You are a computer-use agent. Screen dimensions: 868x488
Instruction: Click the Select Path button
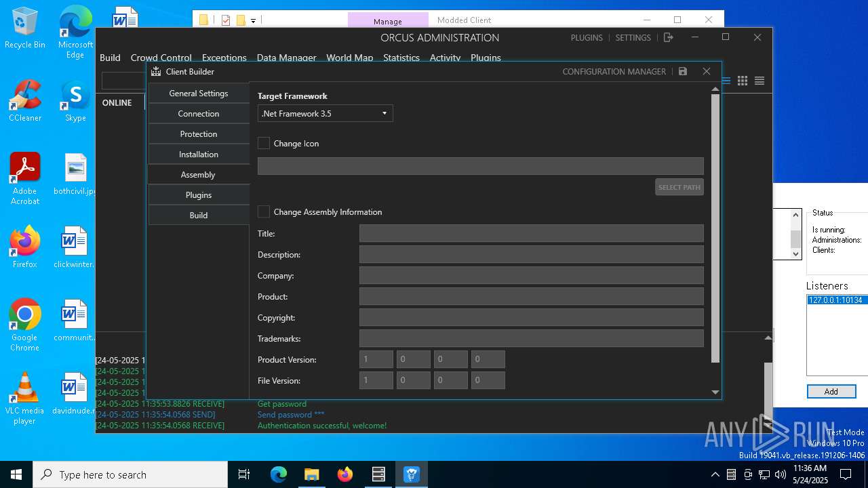[679, 187]
